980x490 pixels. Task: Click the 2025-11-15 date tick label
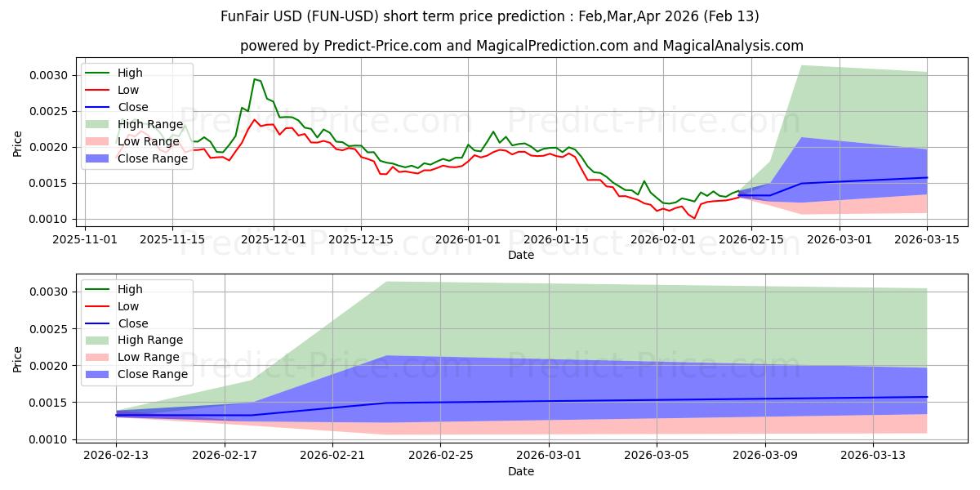point(171,240)
